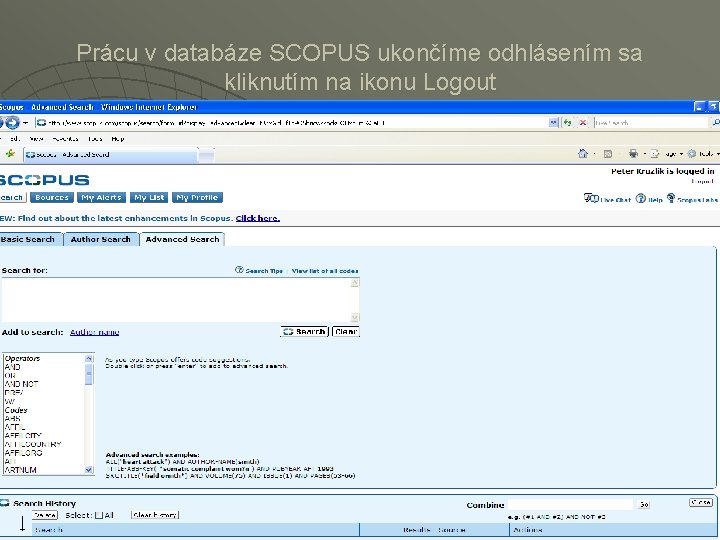This screenshot has width=720, height=540.
Task: Select the ARTNUM code in the list
Action: (20, 470)
